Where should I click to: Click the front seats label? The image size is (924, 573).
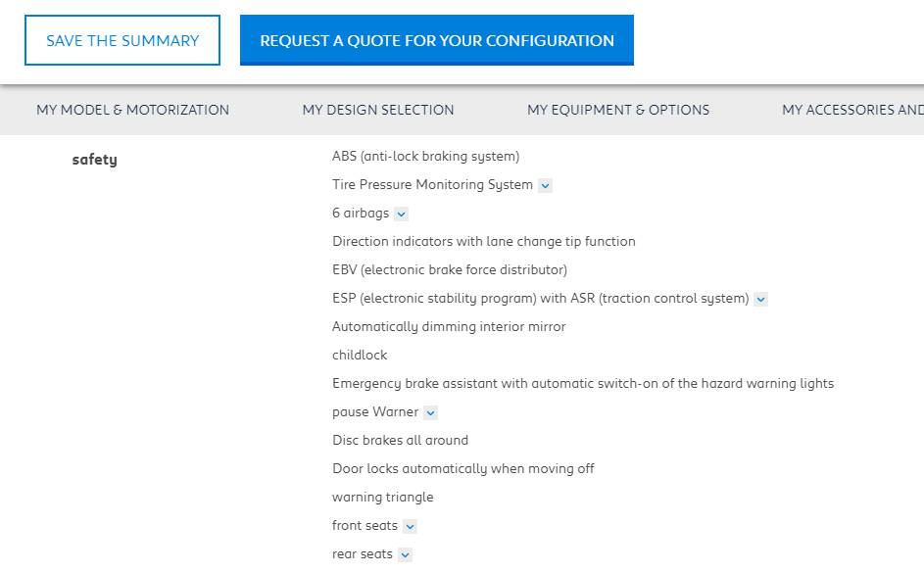pos(365,525)
